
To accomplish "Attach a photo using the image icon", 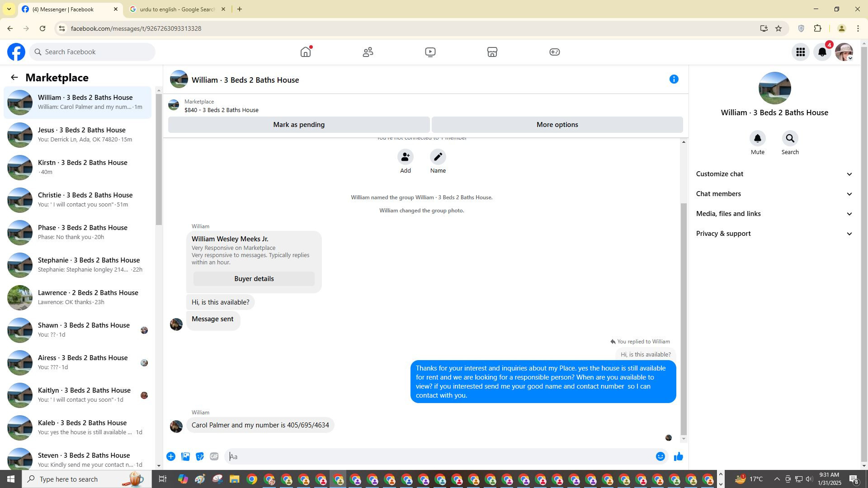I will 185,457.
